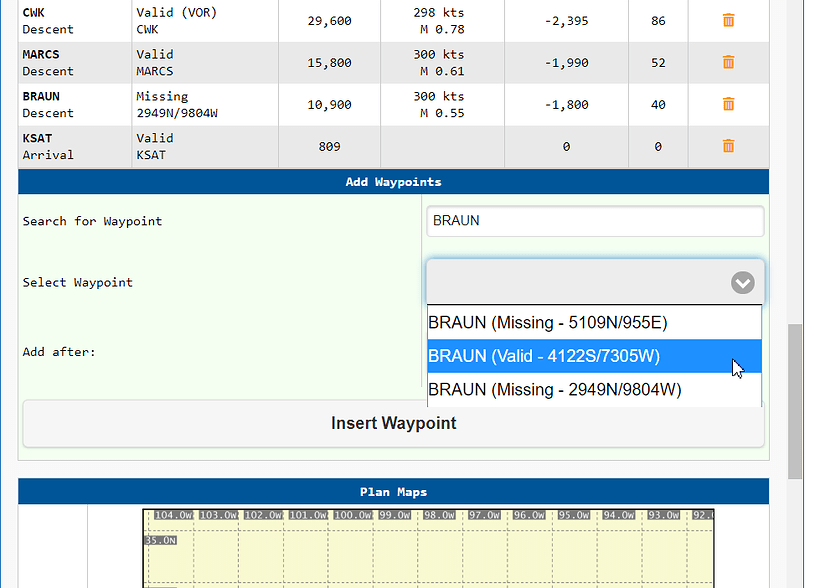Select the CWK Descent waypoint cell

coord(75,21)
